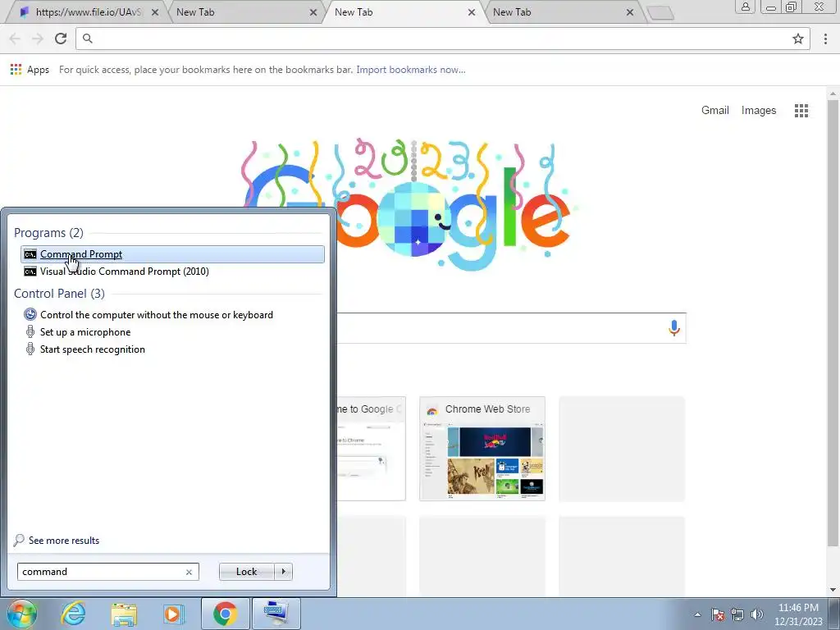Switch to the file.io tab
This screenshot has width=840, height=630.
pos(89,12)
